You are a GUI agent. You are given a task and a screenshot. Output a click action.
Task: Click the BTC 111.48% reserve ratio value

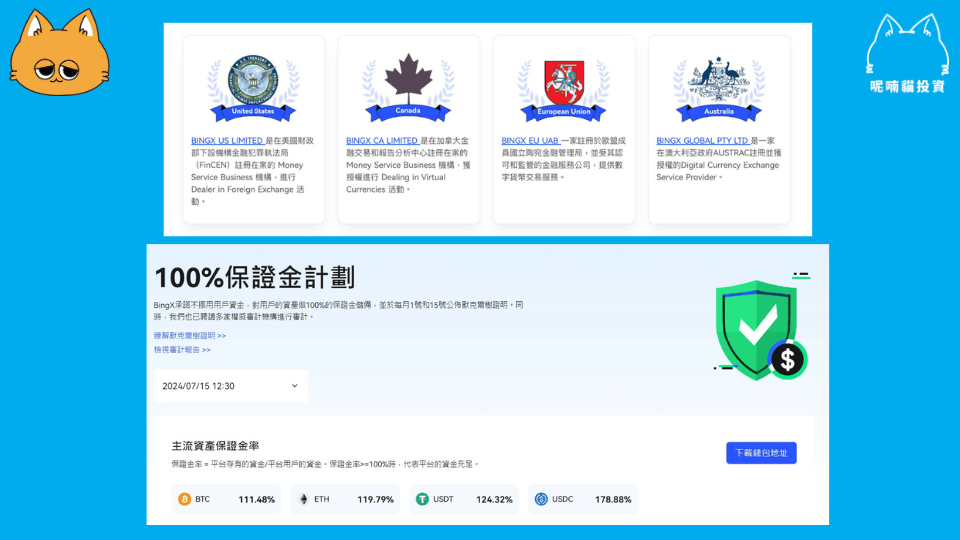tap(257, 500)
